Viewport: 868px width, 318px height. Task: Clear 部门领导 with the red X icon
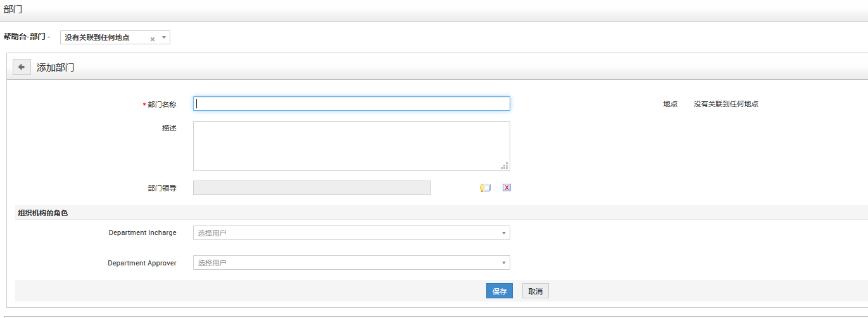[506, 188]
